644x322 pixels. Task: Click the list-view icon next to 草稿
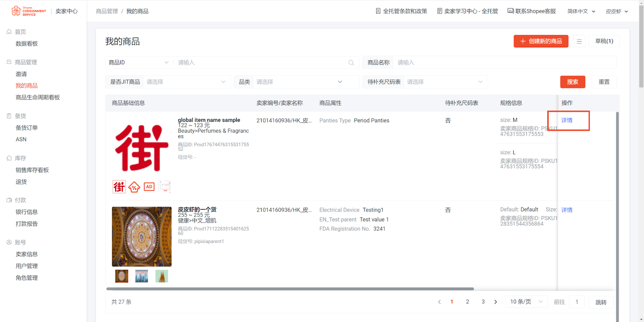tap(579, 41)
